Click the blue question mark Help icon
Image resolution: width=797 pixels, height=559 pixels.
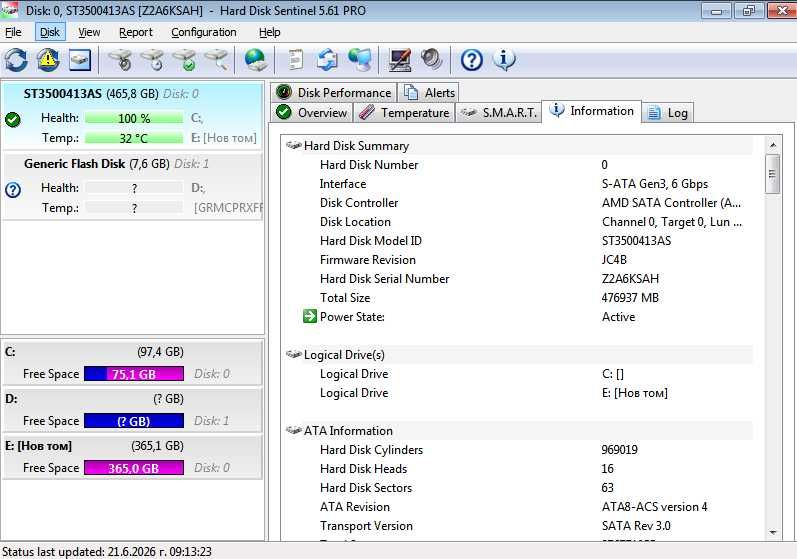pyautogui.click(x=471, y=60)
